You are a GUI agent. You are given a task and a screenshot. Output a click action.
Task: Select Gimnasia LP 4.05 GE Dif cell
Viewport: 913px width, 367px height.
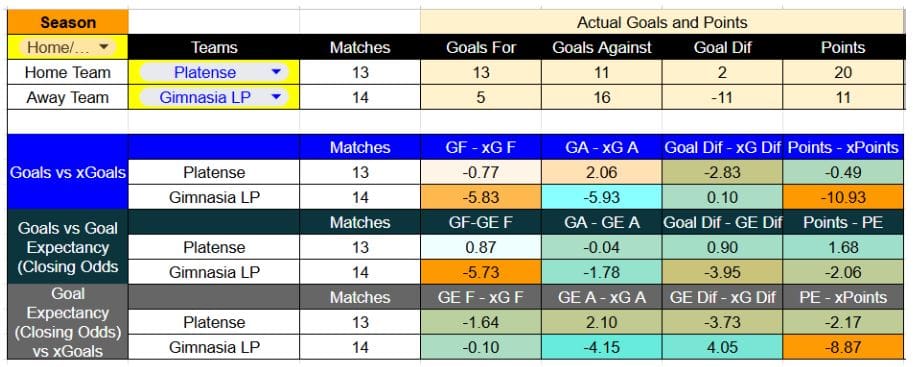point(722,347)
